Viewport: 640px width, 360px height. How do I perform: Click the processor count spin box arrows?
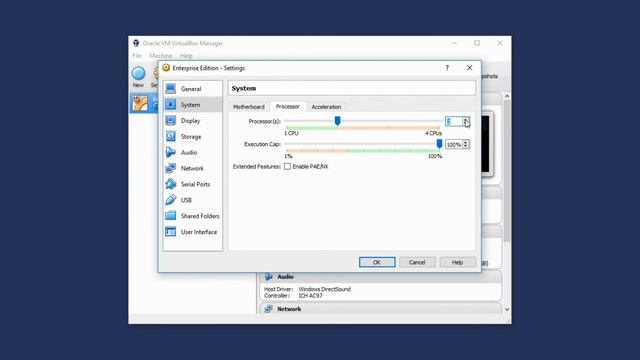[x=466, y=122]
